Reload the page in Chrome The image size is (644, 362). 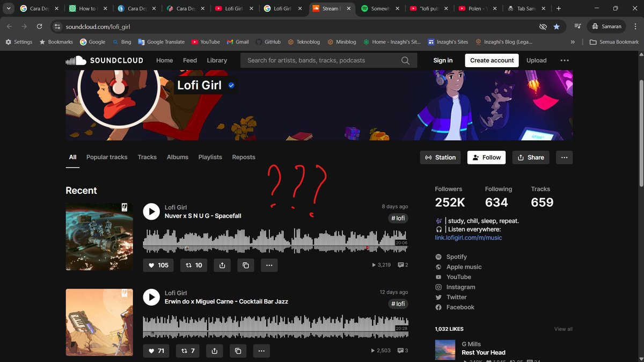[x=39, y=26]
